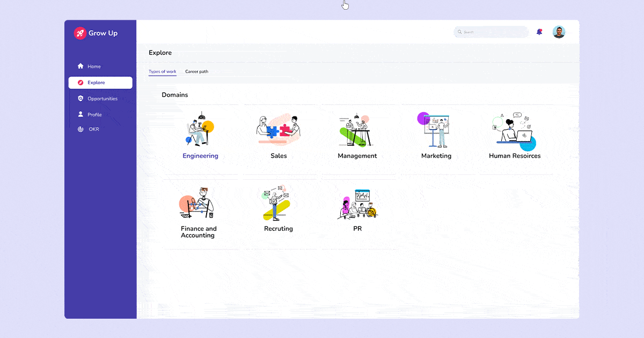The image size is (644, 338).
Task: Click the Profile person icon in sidebar
Action: (x=80, y=114)
